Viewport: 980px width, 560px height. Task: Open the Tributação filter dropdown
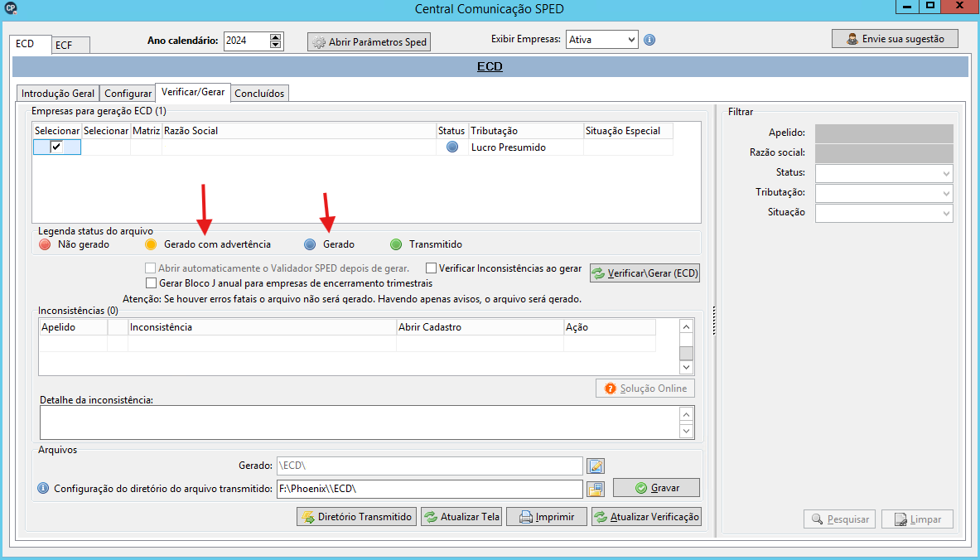click(x=946, y=193)
